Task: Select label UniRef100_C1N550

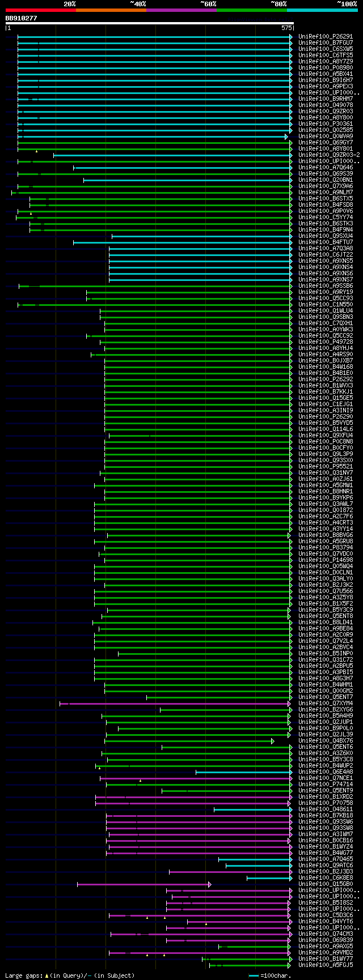Action: coord(326,305)
